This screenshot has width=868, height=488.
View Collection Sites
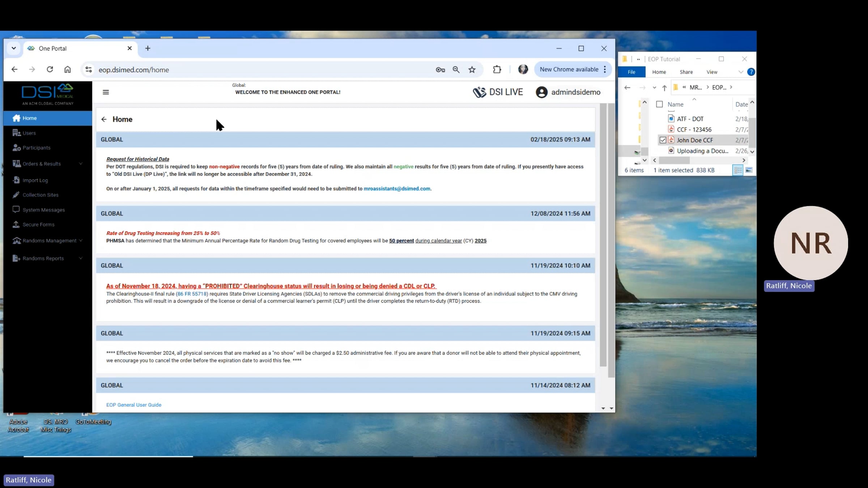click(x=41, y=195)
